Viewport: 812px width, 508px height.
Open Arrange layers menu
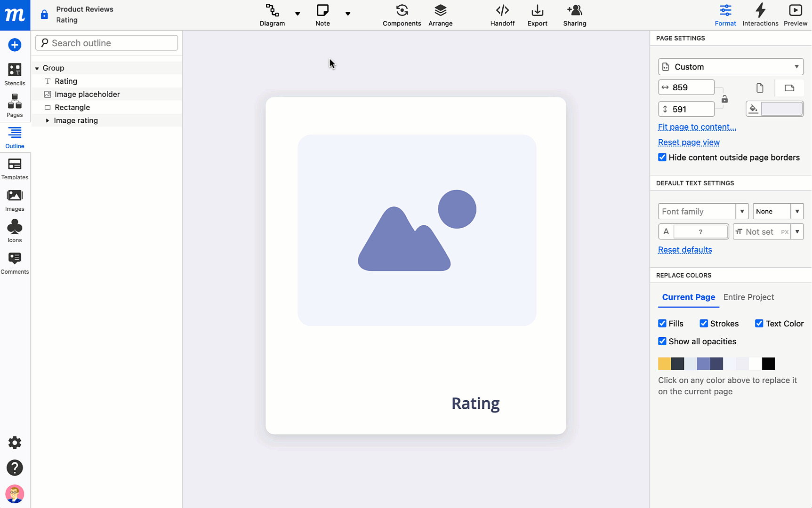point(440,15)
